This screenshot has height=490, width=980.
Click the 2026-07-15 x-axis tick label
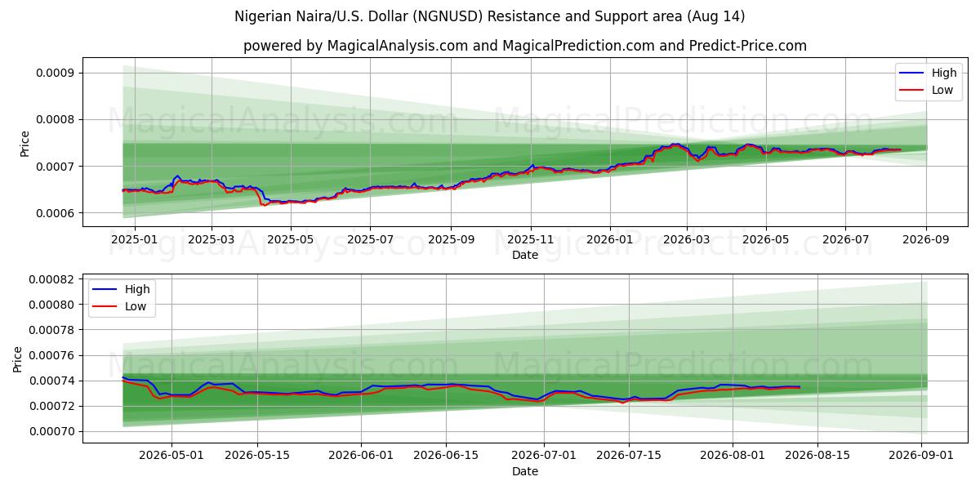pyautogui.click(x=629, y=456)
